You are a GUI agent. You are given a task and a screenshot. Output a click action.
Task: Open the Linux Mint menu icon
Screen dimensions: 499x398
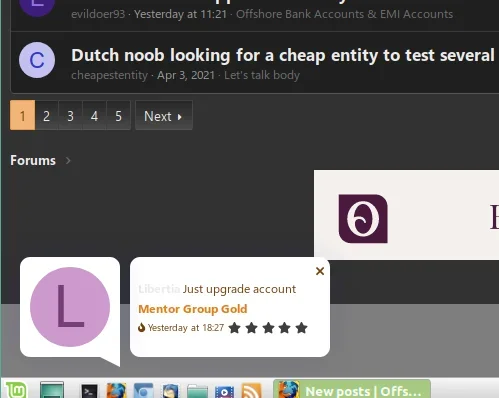[16, 390]
